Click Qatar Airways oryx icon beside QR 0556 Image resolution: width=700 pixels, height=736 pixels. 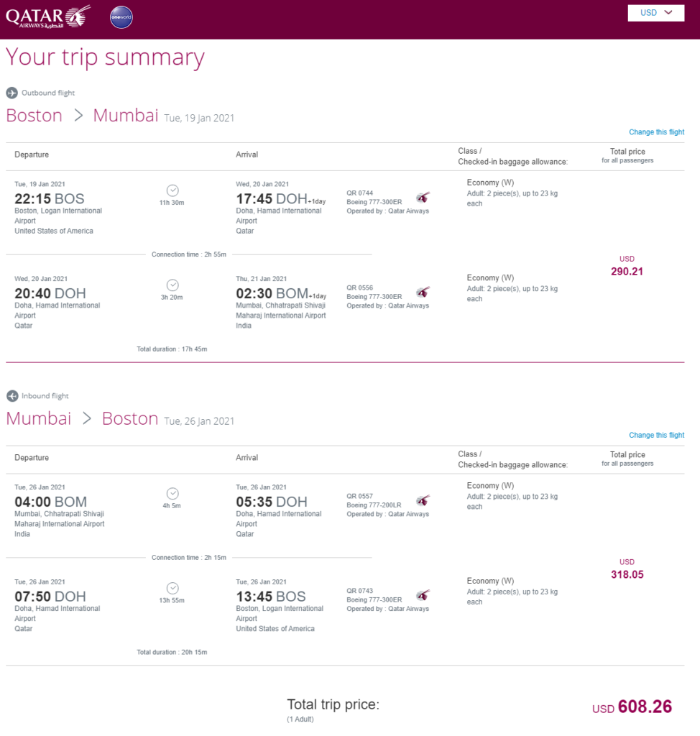click(423, 293)
